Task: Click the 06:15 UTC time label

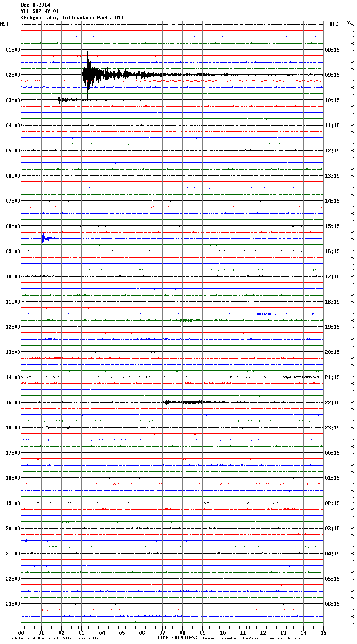Action: (332, 604)
